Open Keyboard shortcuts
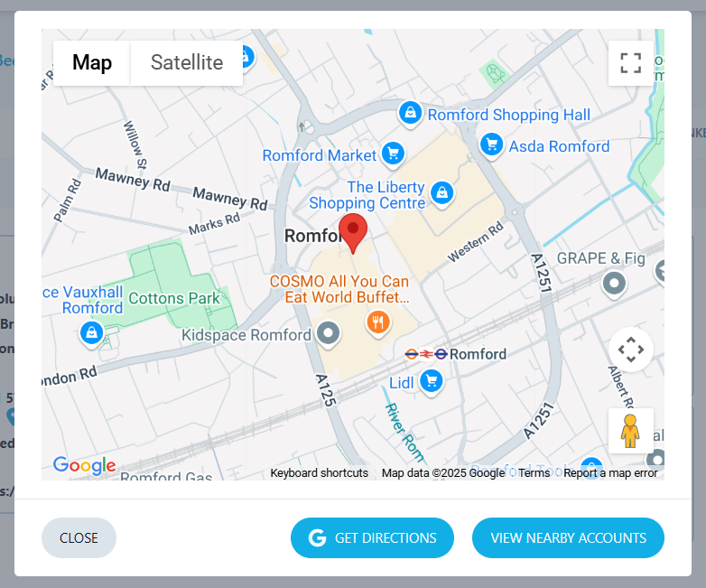This screenshot has height=588, width=706. click(x=320, y=472)
